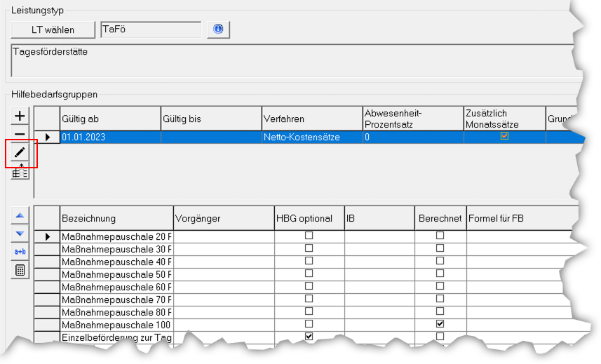
Task: Click the plus icon to add entry
Action: pos(20,116)
